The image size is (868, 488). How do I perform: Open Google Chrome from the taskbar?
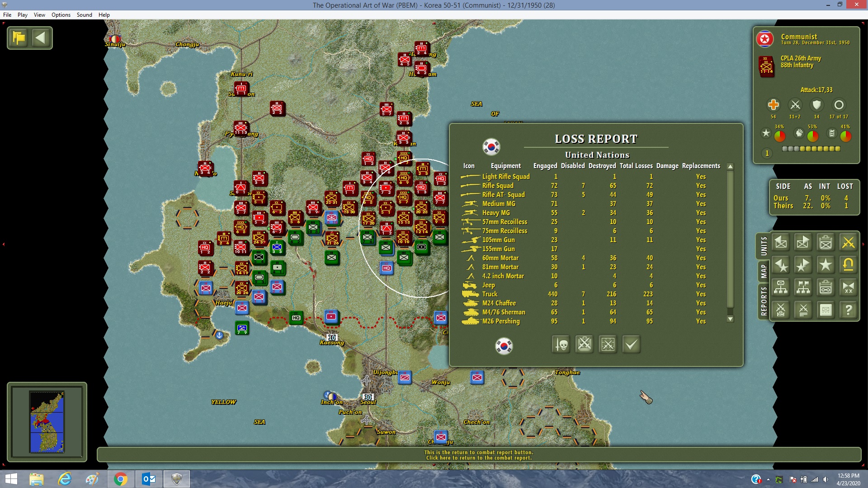120,479
